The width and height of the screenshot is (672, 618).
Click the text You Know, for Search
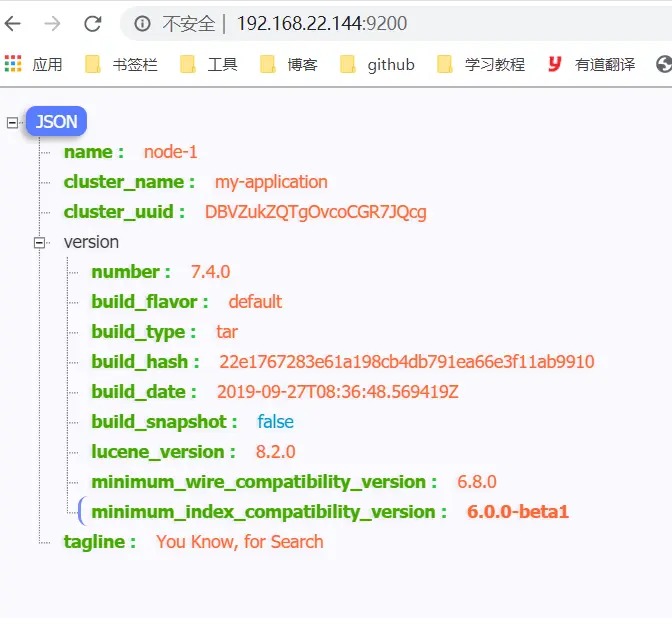[240, 542]
